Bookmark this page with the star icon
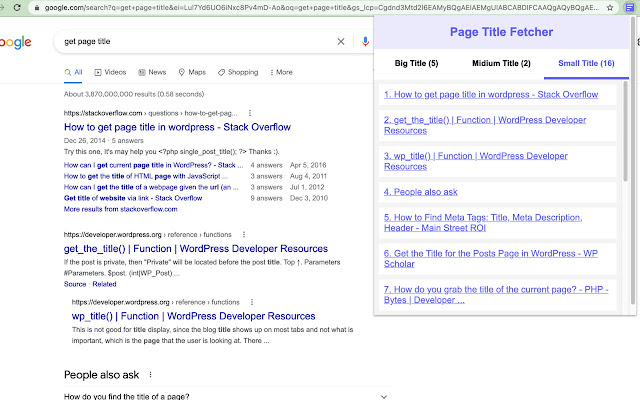 coord(610,6)
